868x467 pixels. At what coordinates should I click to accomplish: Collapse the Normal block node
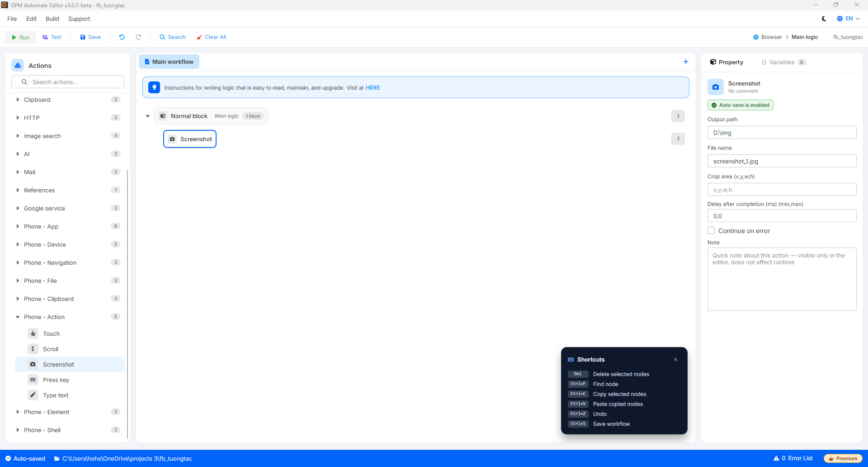[x=148, y=116]
